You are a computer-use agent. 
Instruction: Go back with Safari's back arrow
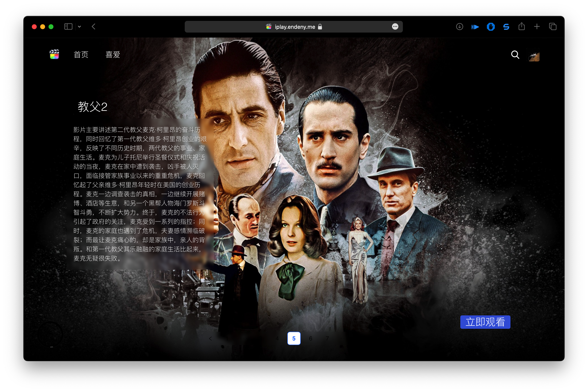tap(94, 27)
